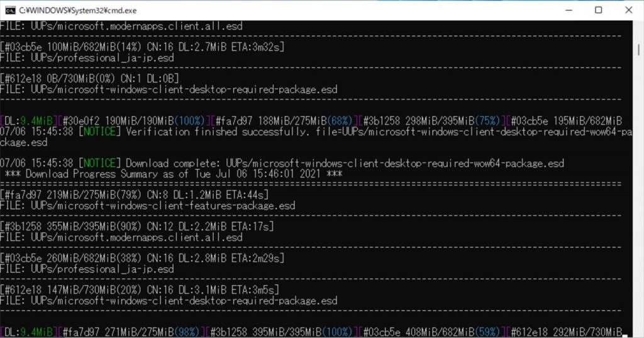Minimize the cmd.exe window
The image size is (644, 338).
pyautogui.click(x=569, y=10)
